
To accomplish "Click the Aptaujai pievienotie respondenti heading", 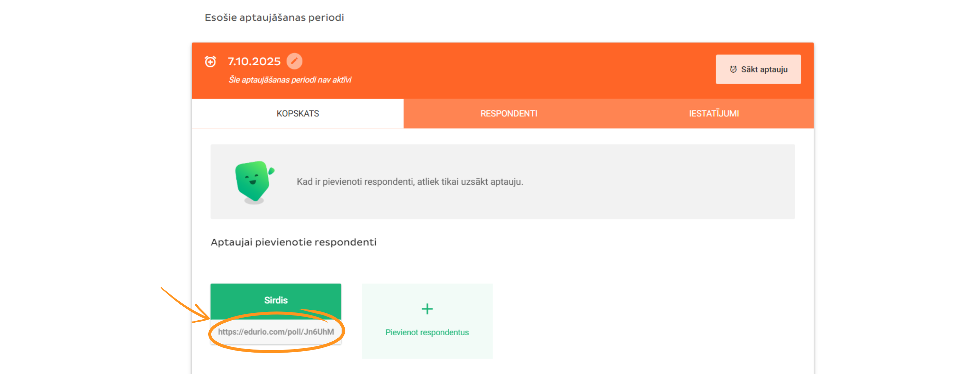I will [x=293, y=242].
